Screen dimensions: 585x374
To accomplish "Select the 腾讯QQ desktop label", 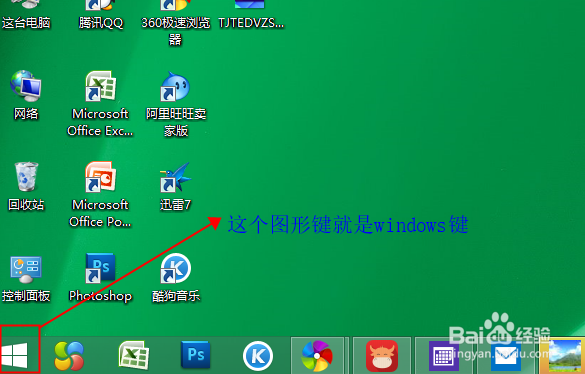I will 100,23.
